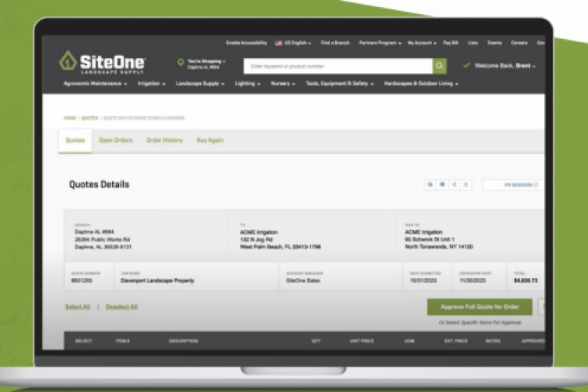The width and height of the screenshot is (588, 392).
Task: Open the My Account dropdown
Action: (x=424, y=42)
